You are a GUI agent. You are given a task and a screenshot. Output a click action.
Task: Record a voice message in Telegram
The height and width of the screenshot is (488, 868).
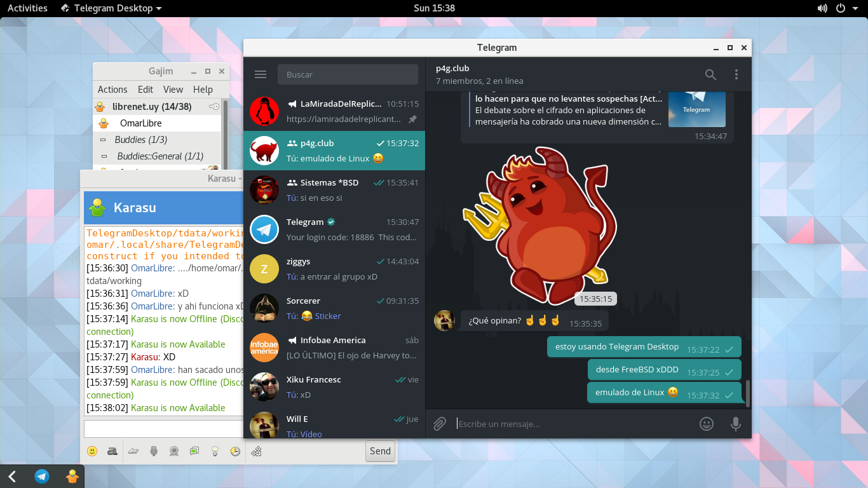736,424
